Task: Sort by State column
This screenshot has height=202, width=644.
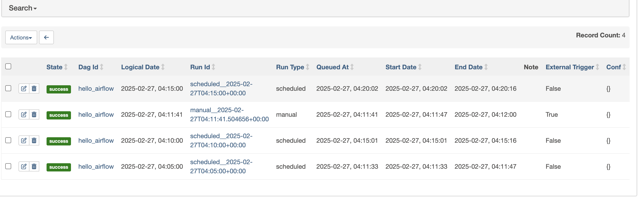Action: [x=55, y=67]
